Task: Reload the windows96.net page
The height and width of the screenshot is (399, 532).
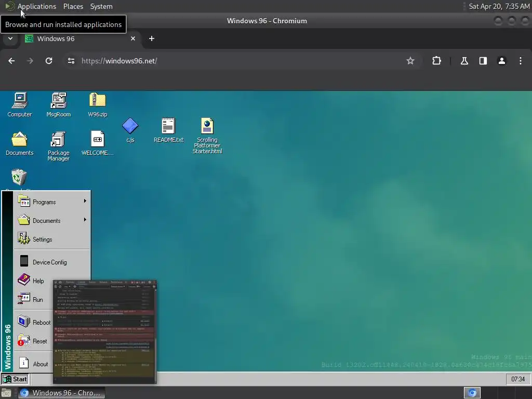Action: tap(49, 61)
